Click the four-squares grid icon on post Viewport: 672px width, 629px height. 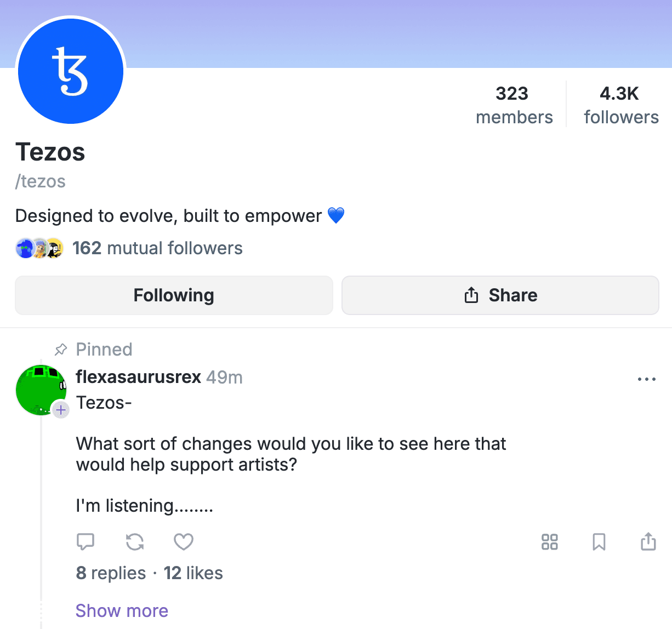[549, 542]
